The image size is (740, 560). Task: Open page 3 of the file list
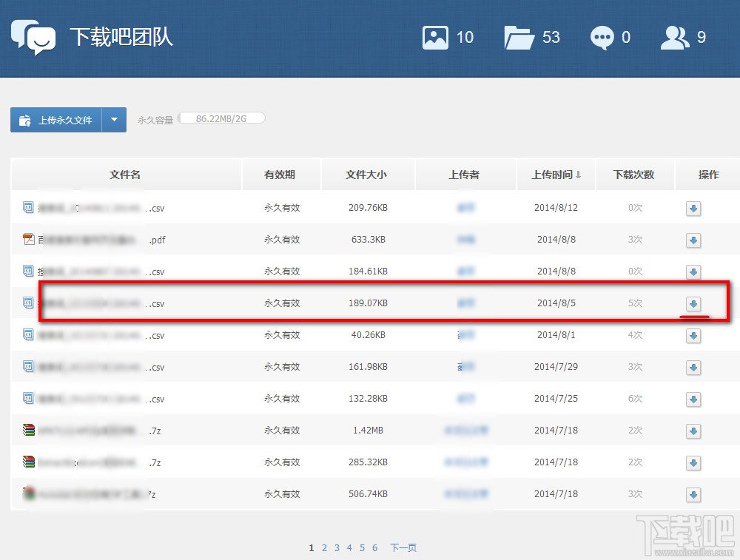[x=337, y=547]
